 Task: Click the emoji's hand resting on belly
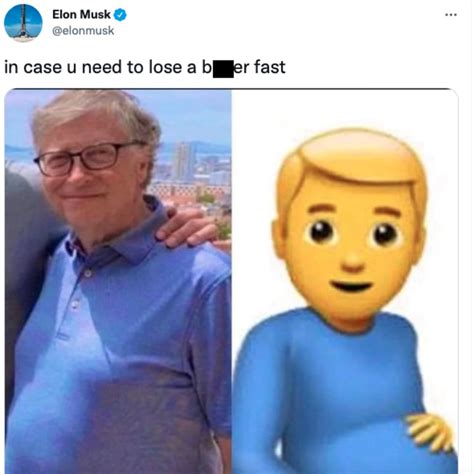click(x=430, y=432)
